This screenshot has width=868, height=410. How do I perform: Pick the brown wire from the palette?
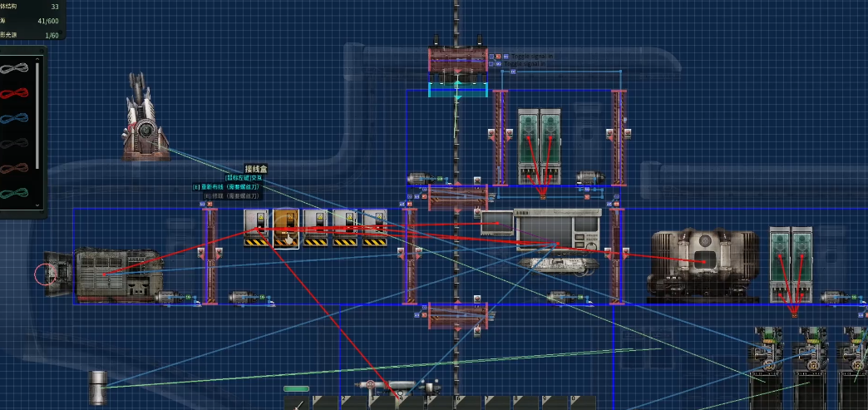(x=14, y=168)
